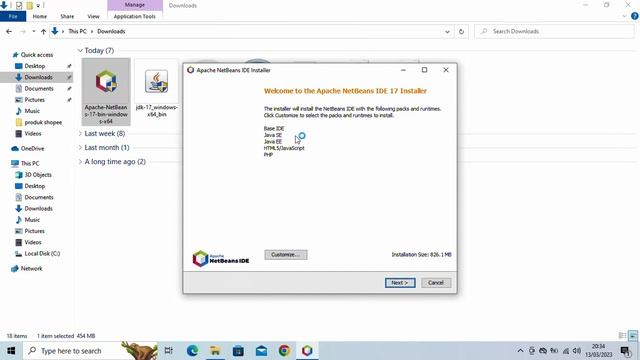Switch to the Home ribbon tab

pos(40,16)
